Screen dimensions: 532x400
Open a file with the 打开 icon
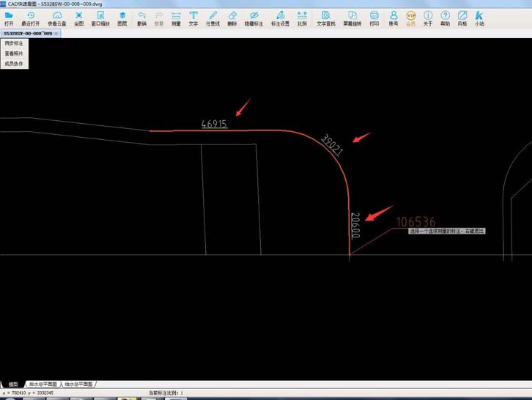(x=9, y=18)
